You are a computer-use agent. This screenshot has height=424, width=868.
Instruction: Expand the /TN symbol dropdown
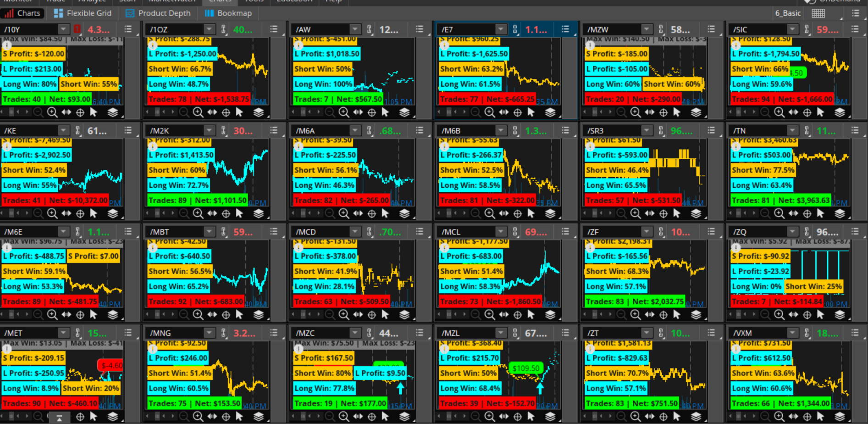click(x=792, y=131)
